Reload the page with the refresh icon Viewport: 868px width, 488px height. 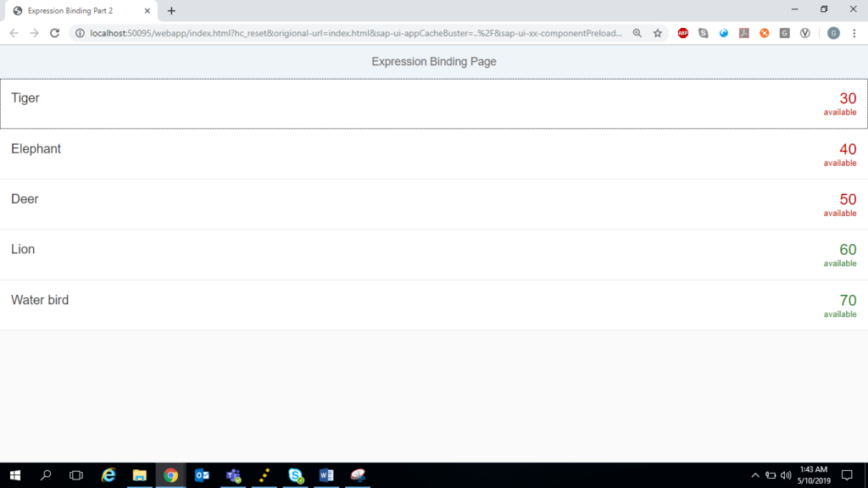click(54, 33)
